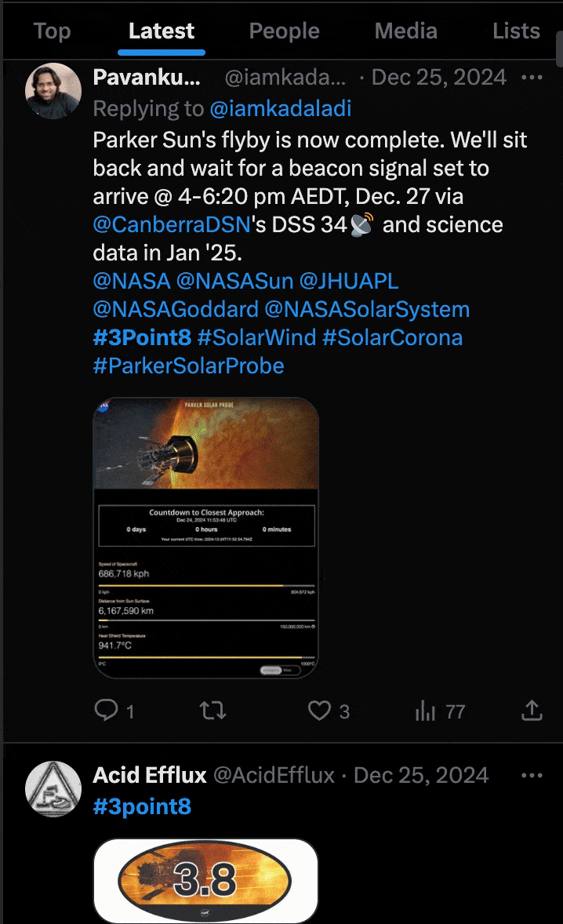Viewport: 563px width, 924px height.
Task: Open the @NASAGoddard mention link
Action: [x=175, y=309]
